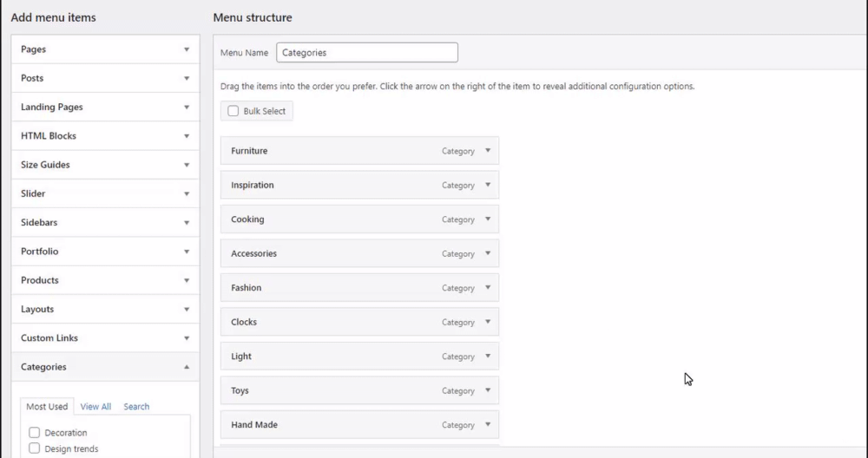Expand the Accessories menu item arrow
This screenshot has width=868, height=458.
pyautogui.click(x=488, y=253)
